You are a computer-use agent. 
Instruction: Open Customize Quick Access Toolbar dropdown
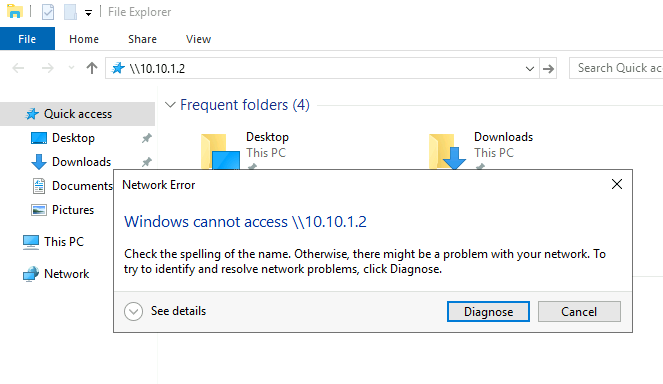(x=88, y=13)
